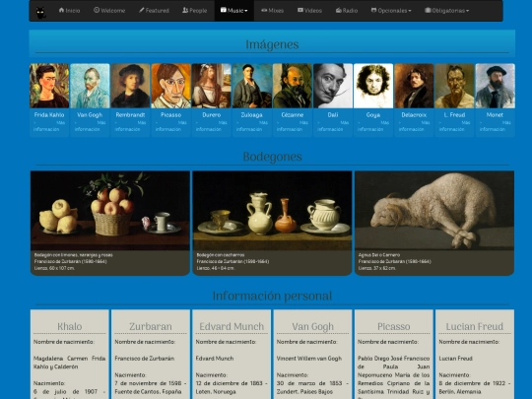This screenshot has height=399, width=532.
Task: Click the home icon beside Inicio
Action: pyautogui.click(x=61, y=10)
